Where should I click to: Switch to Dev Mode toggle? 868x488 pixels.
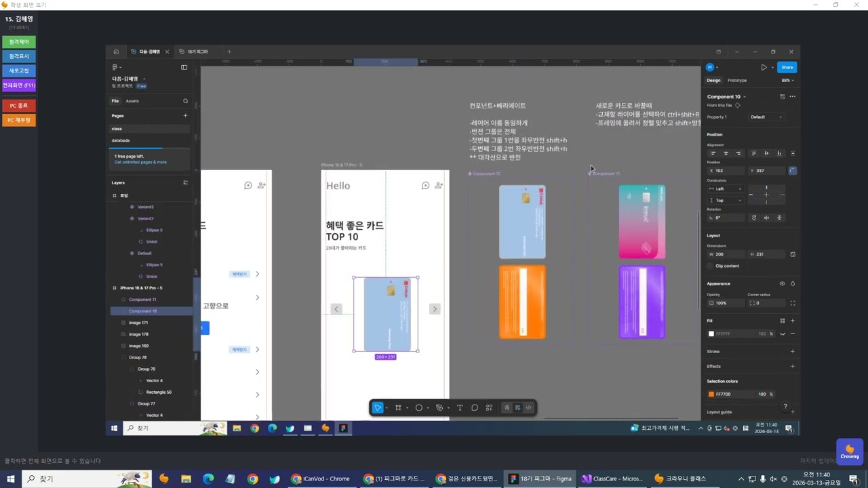(x=529, y=407)
